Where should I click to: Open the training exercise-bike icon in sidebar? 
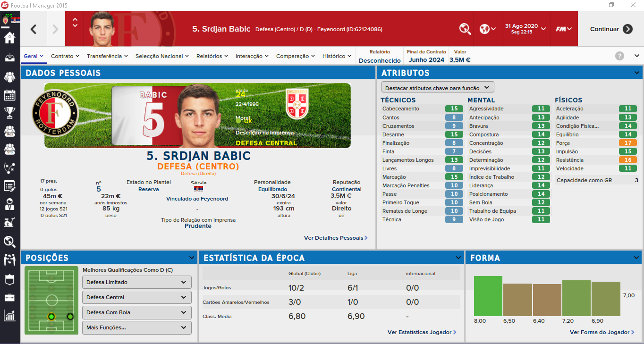click(x=9, y=223)
